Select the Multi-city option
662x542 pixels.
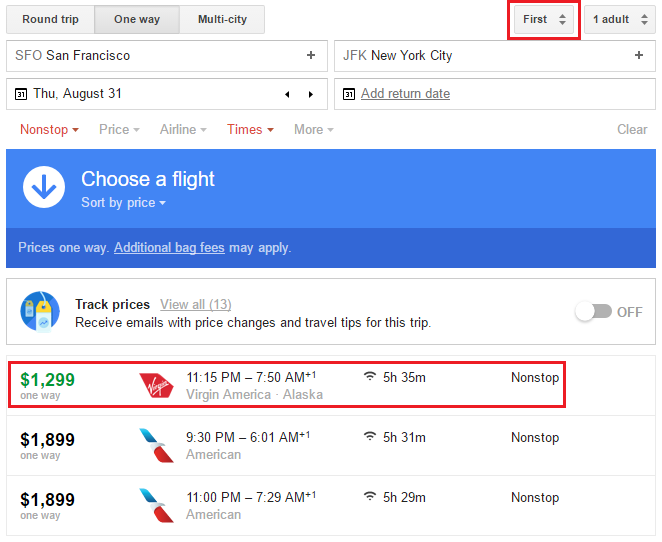(222, 19)
